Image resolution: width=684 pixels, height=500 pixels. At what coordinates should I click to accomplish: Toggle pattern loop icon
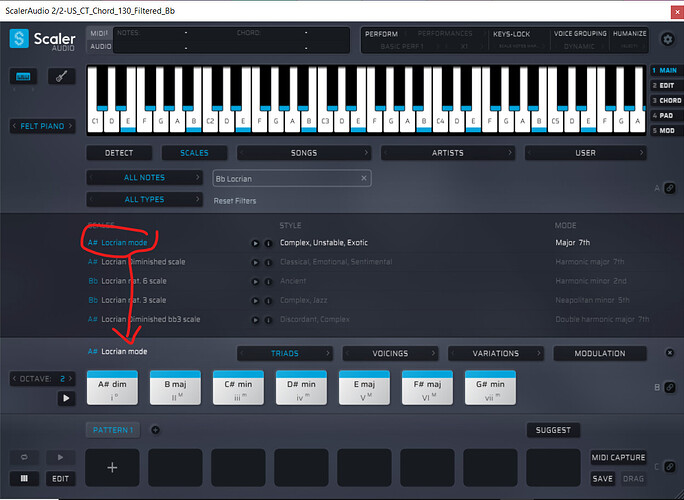[24, 457]
